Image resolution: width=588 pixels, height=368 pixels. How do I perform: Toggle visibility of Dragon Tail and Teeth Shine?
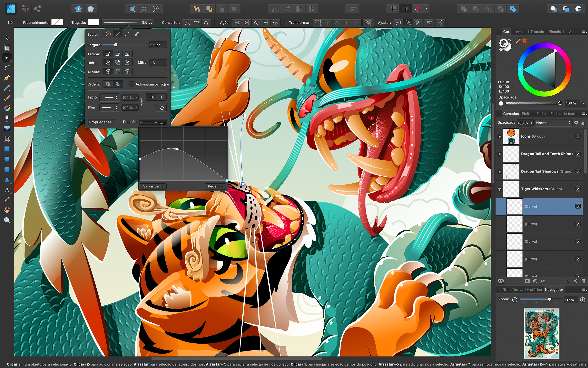tap(578, 154)
